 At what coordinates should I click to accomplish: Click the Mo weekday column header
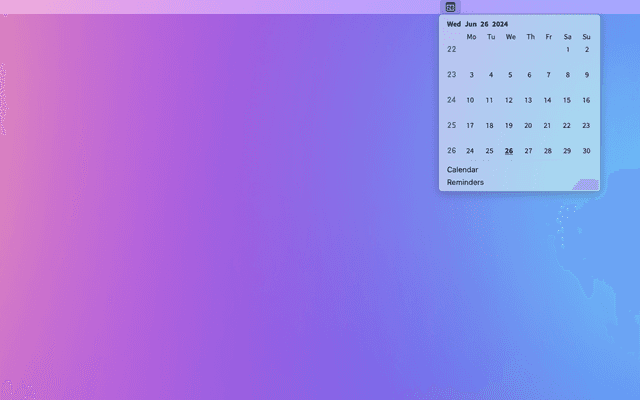click(x=471, y=37)
